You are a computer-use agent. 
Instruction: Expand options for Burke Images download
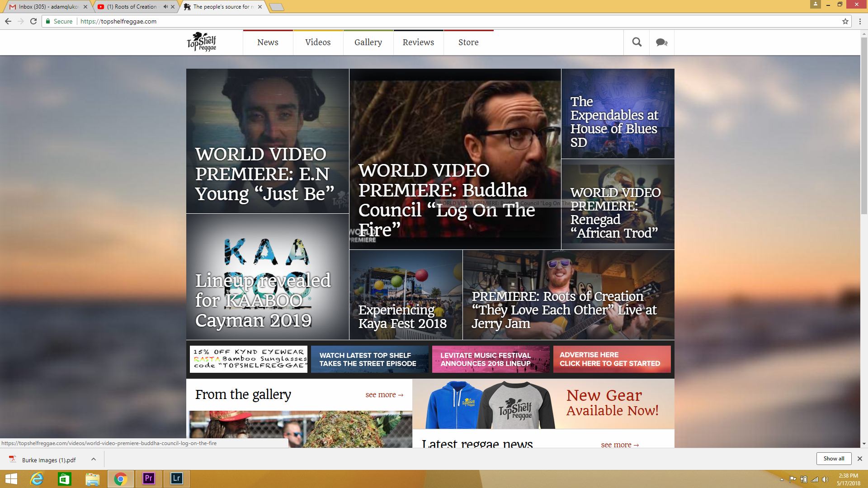(x=94, y=460)
